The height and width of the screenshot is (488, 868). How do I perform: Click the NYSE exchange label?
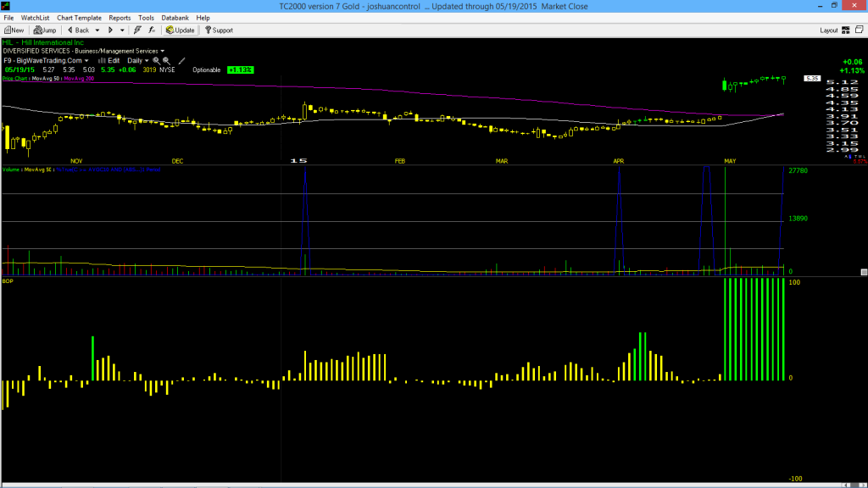click(x=167, y=70)
